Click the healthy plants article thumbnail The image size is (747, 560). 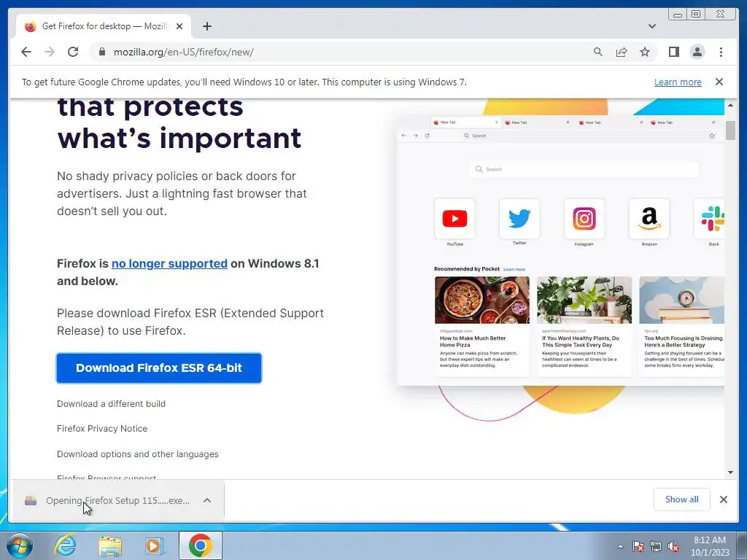(584, 300)
